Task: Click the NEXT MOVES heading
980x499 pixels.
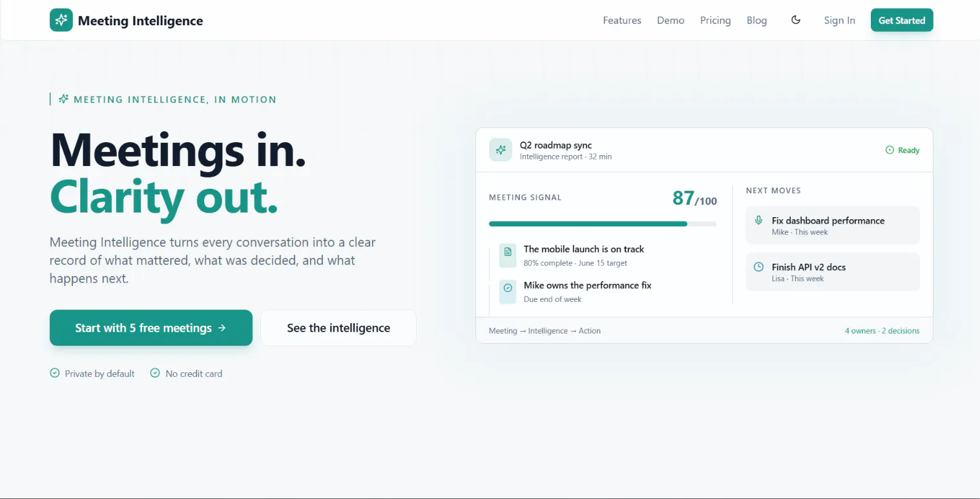Action: pos(773,191)
